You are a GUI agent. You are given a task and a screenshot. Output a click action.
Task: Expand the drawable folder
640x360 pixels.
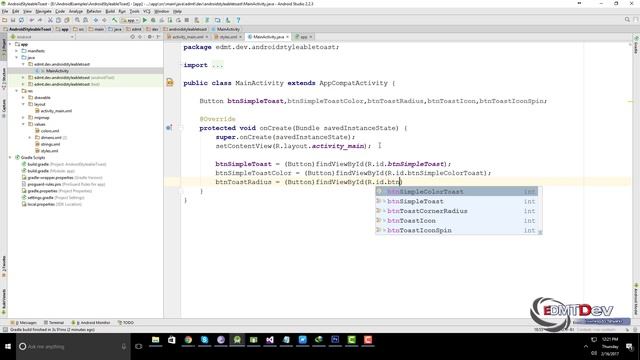(x=23, y=98)
